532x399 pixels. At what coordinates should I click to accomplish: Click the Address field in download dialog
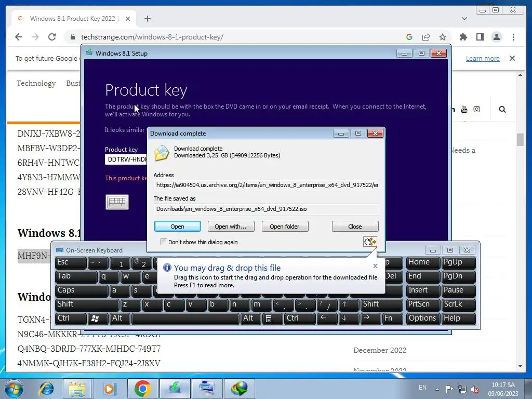pos(267,185)
